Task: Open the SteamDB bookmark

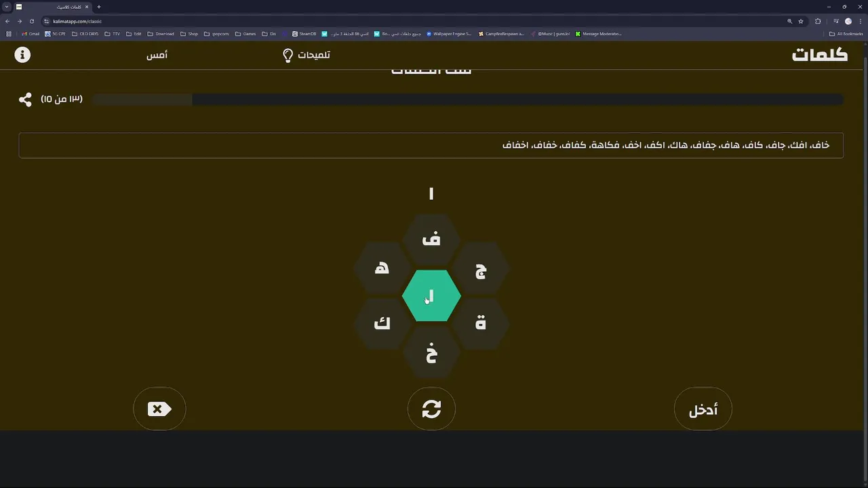Action: (x=304, y=34)
